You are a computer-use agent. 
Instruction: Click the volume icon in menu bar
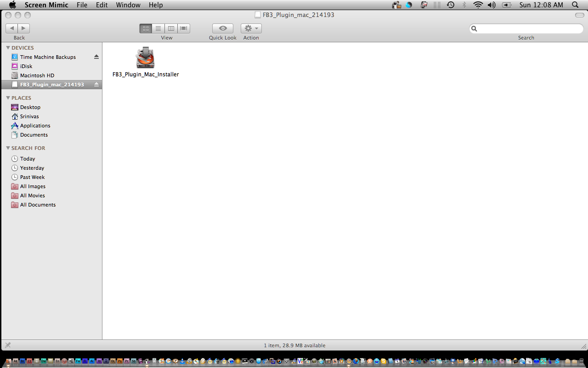[x=492, y=5]
